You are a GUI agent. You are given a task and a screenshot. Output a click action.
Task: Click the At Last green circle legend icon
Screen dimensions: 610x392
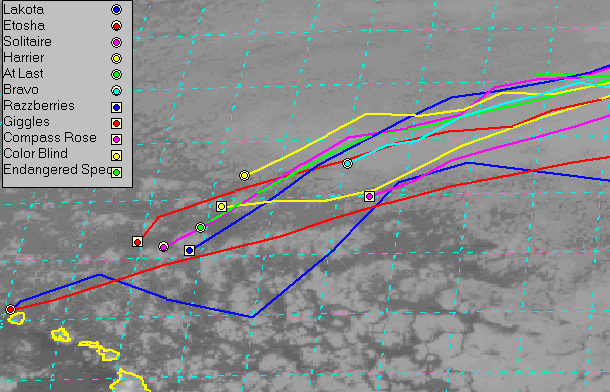(116, 74)
